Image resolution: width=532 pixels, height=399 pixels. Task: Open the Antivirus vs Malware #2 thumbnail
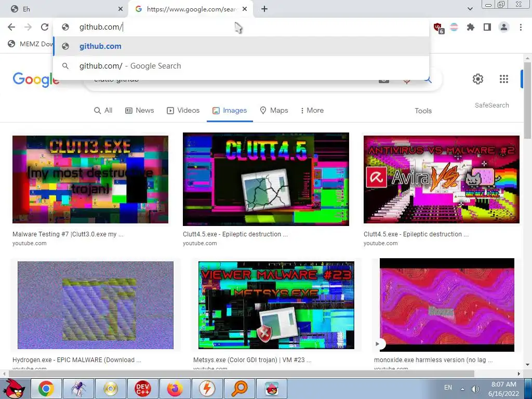pos(442,179)
